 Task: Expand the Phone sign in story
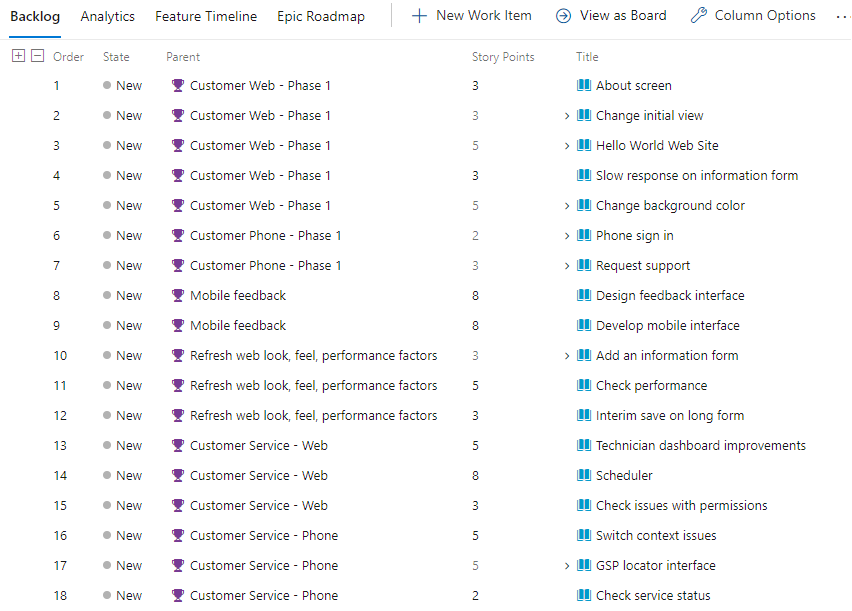tap(567, 236)
